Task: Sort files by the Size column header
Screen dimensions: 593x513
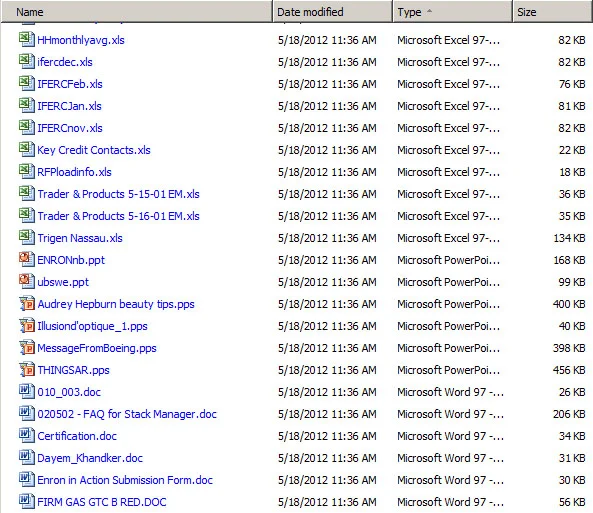Action: point(553,12)
